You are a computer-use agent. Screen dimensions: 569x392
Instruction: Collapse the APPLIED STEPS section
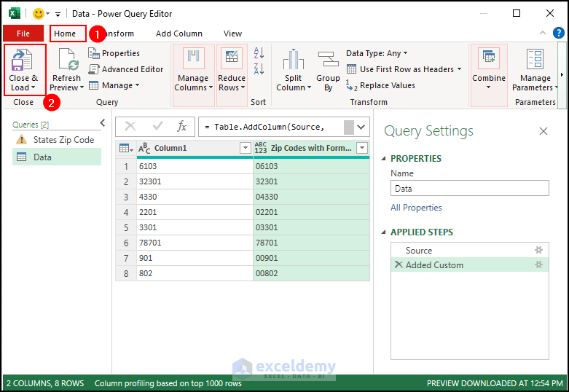[383, 232]
